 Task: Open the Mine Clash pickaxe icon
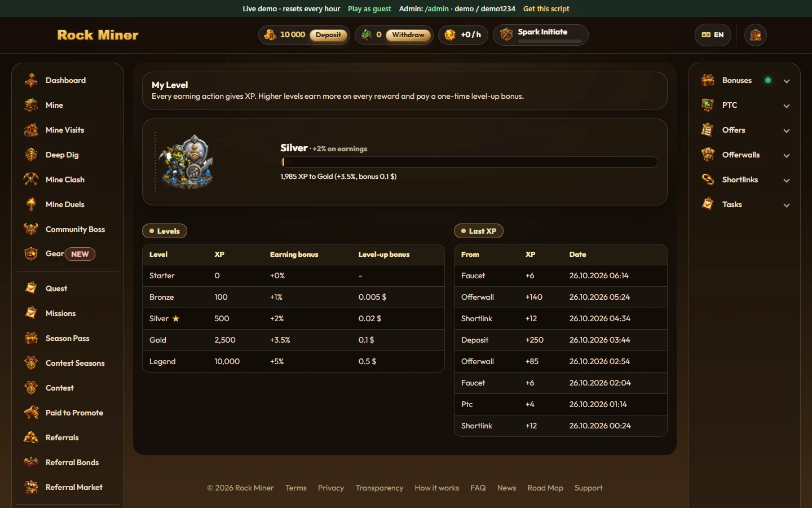click(x=31, y=179)
